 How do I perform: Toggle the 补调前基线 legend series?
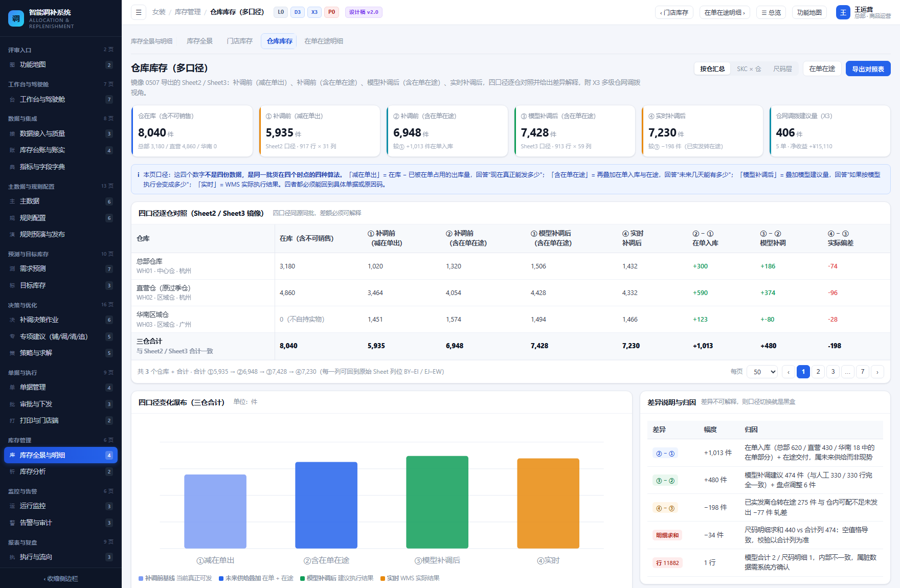click(175, 578)
